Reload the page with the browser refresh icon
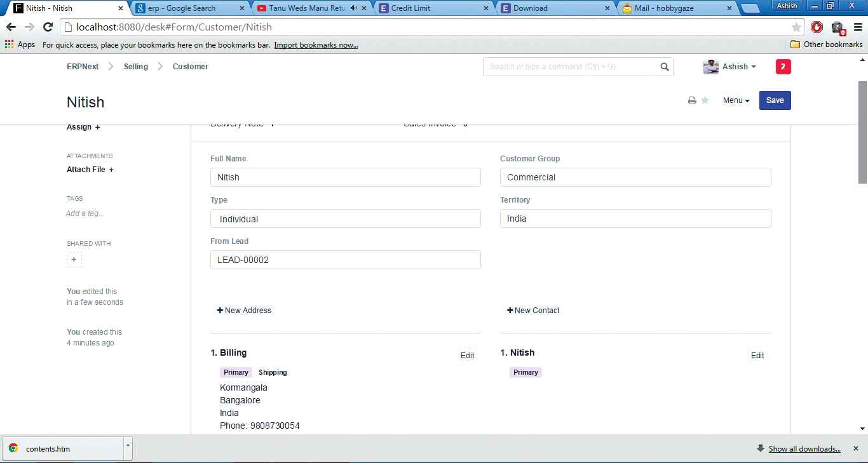Screen dimensions: 868x463 point(48,27)
